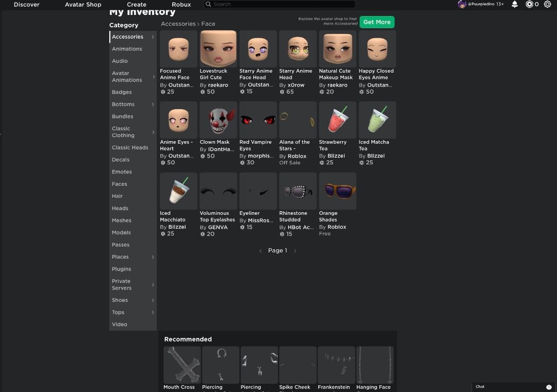Open the Chat panel bar
The height and width of the screenshot is (392, 557).
[514, 387]
